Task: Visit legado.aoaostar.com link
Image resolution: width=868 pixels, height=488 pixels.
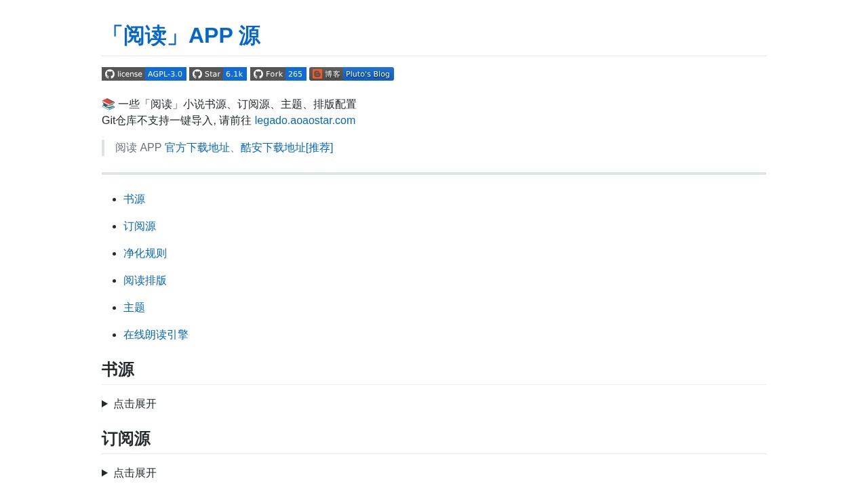Action: (x=305, y=121)
